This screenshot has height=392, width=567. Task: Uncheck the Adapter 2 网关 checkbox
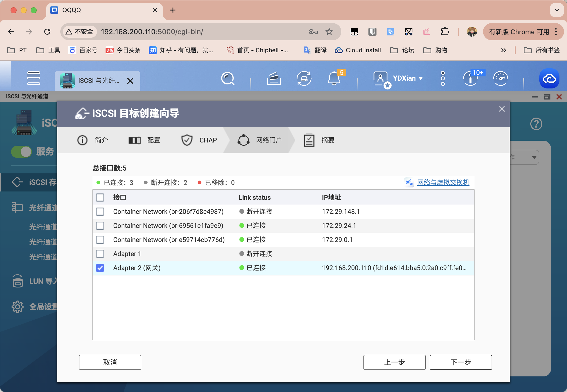tap(100, 268)
